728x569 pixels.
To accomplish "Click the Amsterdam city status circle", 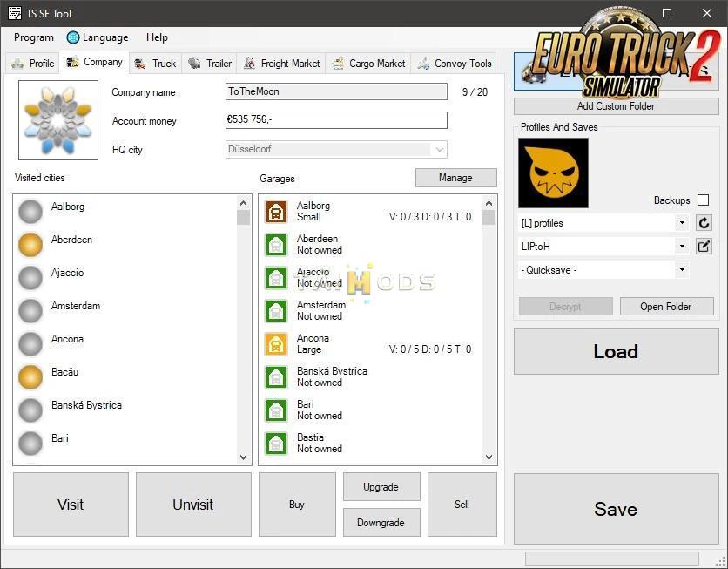I will point(30,311).
